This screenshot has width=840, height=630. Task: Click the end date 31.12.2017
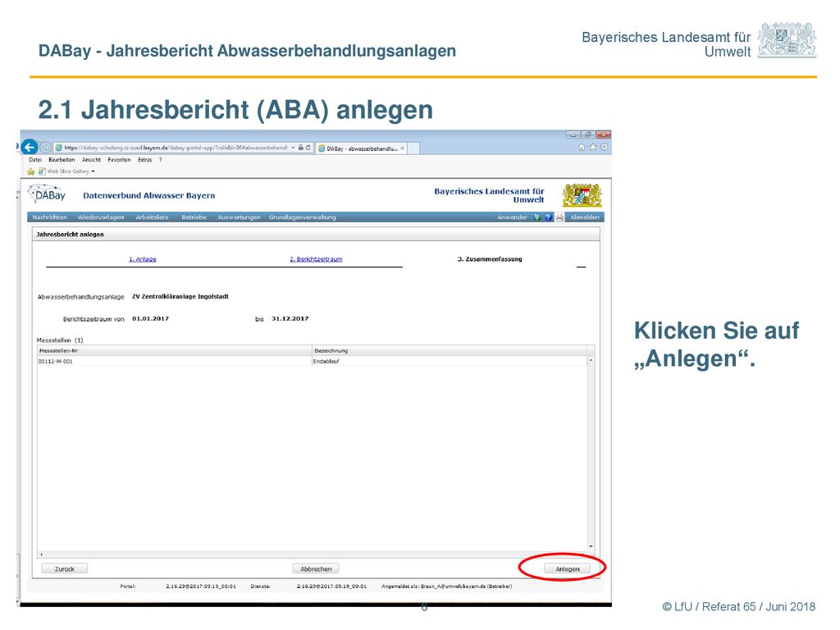coord(290,318)
